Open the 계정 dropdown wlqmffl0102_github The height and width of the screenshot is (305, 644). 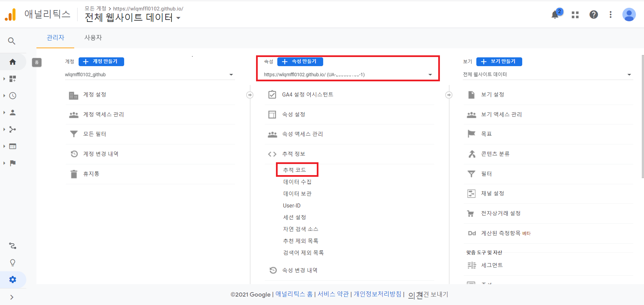pyautogui.click(x=149, y=75)
